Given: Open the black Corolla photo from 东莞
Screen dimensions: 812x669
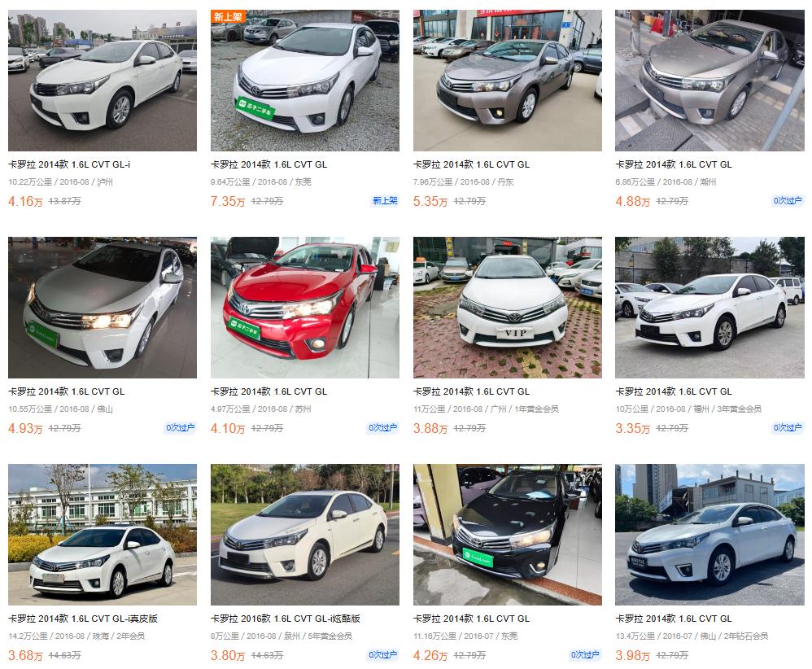Looking at the screenshot, I should tap(508, 534).
